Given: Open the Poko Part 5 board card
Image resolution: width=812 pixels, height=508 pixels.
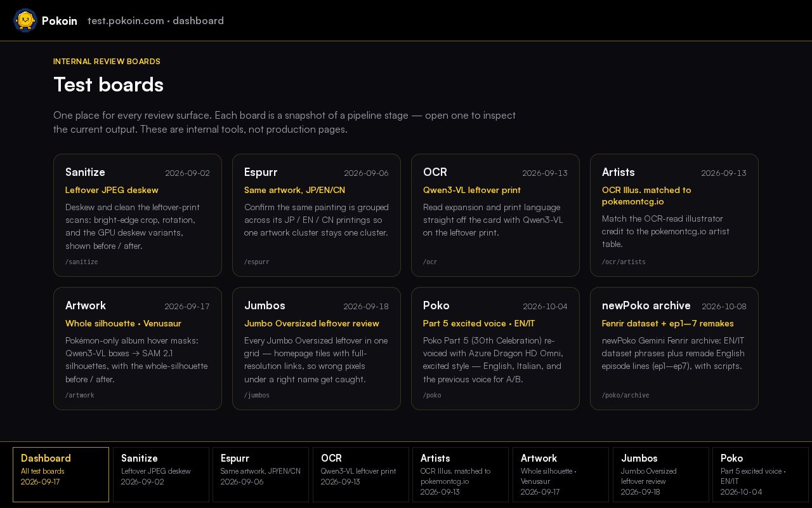Looking at the screenshot, I should click(x=495, y=349).
